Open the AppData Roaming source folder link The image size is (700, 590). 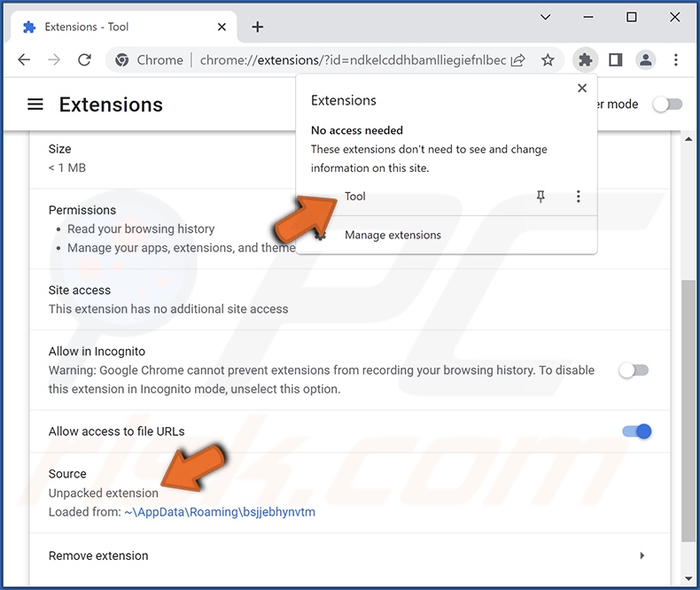[x=219, y=512]
